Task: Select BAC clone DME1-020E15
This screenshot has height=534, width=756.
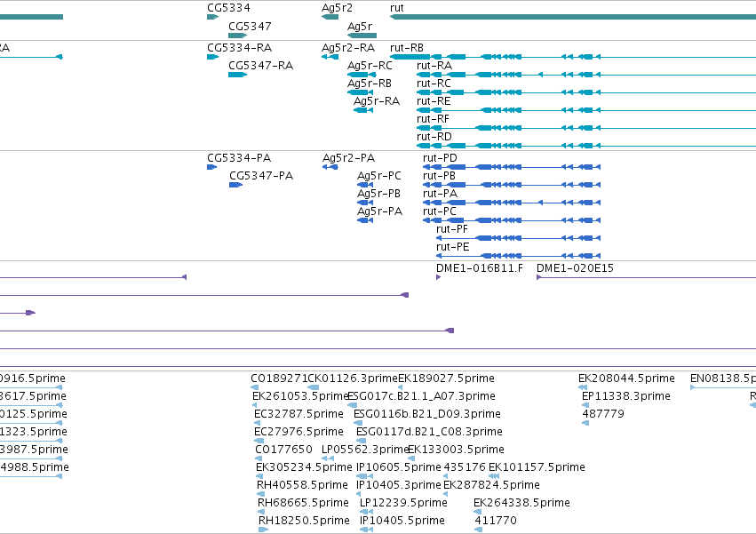Action: click(x=646, y=277)
